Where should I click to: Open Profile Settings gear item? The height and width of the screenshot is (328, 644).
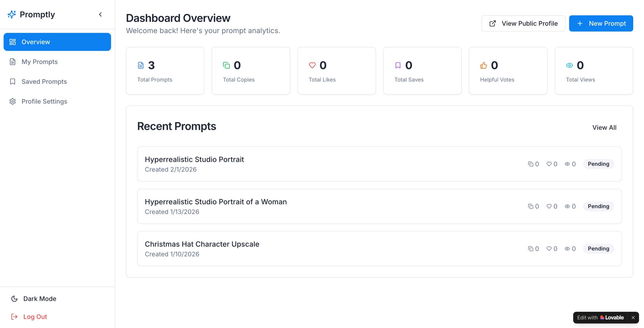point(44,101)
